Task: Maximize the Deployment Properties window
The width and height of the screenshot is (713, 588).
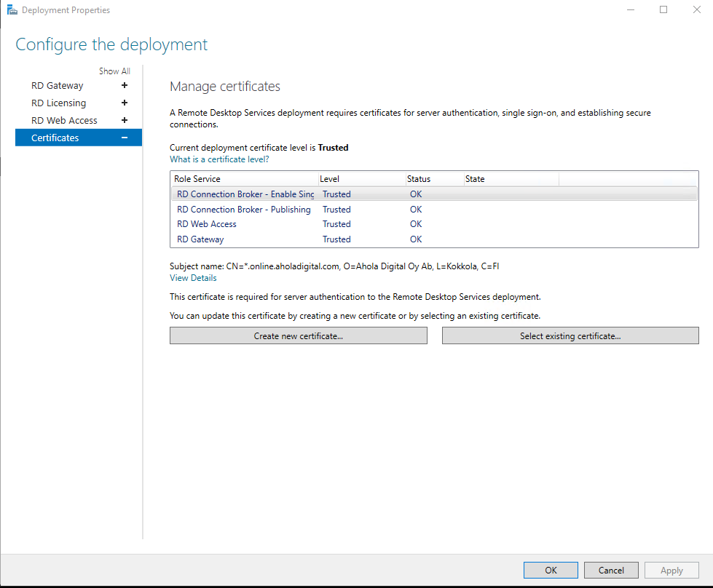Action: [x=663, y=9]
